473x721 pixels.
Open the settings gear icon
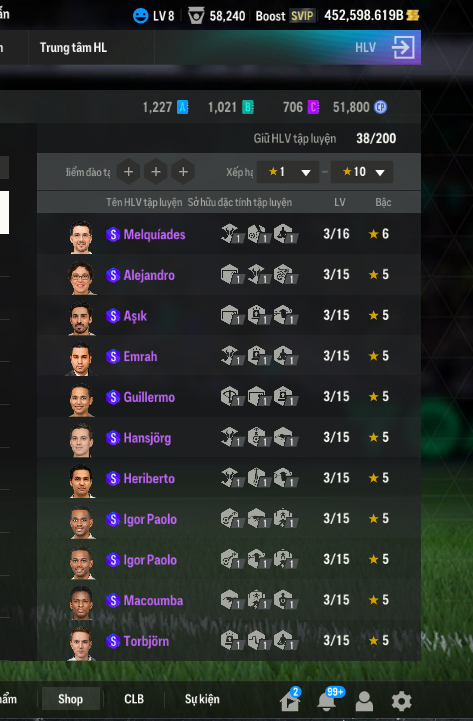[x=401, y=701]
